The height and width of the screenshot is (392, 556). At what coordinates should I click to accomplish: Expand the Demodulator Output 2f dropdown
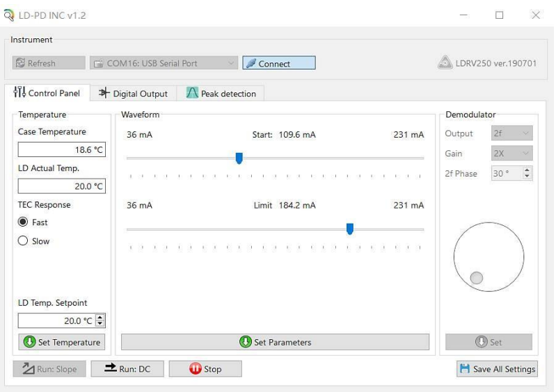point(511,133)
